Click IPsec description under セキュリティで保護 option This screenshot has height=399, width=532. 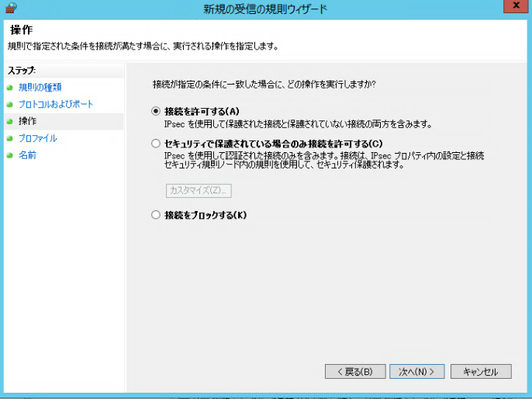(x=324, y=160)
